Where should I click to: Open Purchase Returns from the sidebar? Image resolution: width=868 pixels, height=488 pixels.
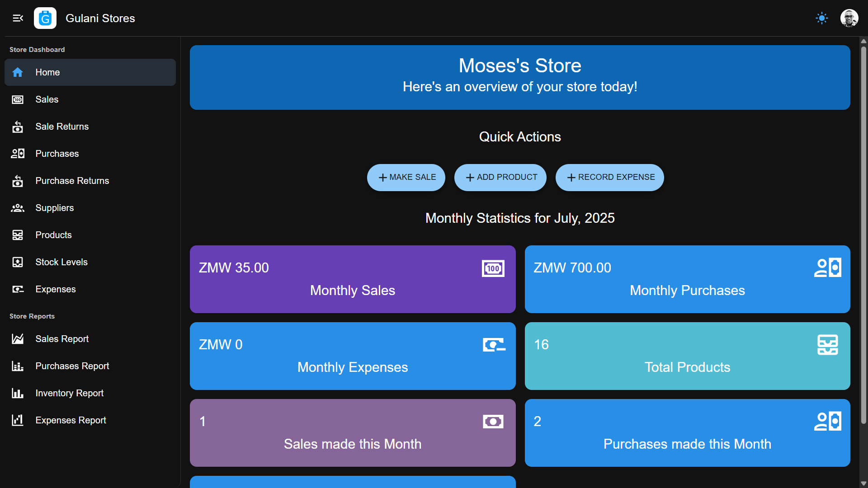(72, 181)
